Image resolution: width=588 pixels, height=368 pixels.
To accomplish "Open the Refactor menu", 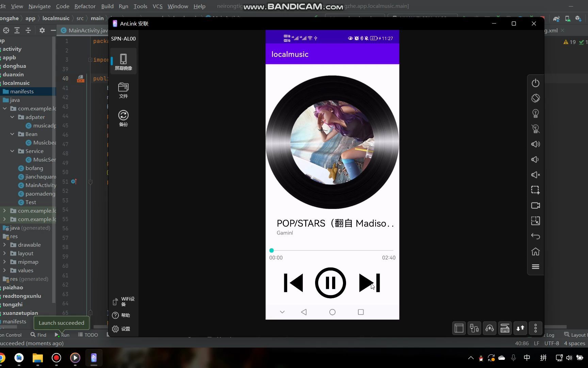I will coord(85,6).
